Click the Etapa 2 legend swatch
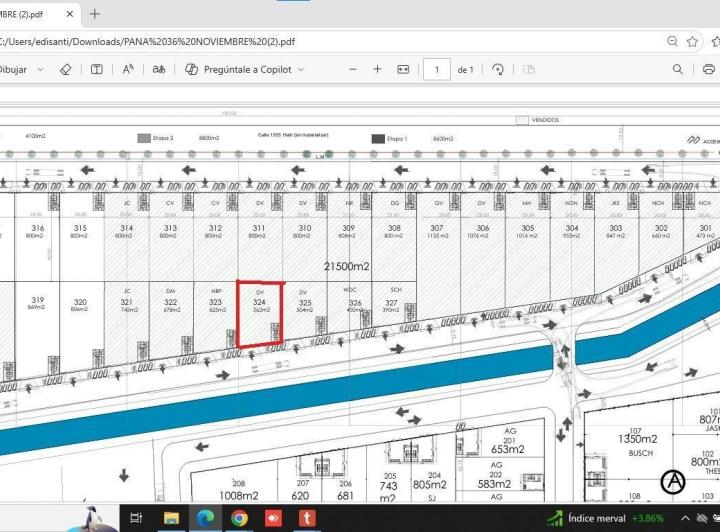The height and width of the screenshot is (532, 720). 144,138
